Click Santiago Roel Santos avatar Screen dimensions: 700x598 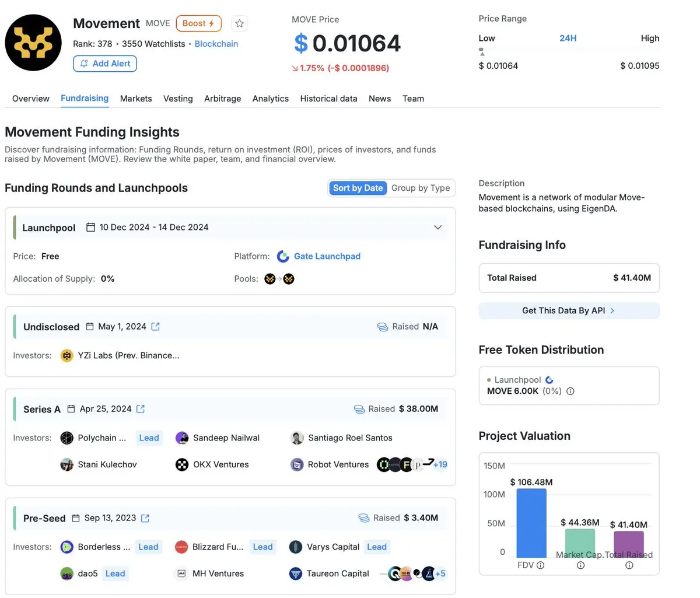coord(297,438)
